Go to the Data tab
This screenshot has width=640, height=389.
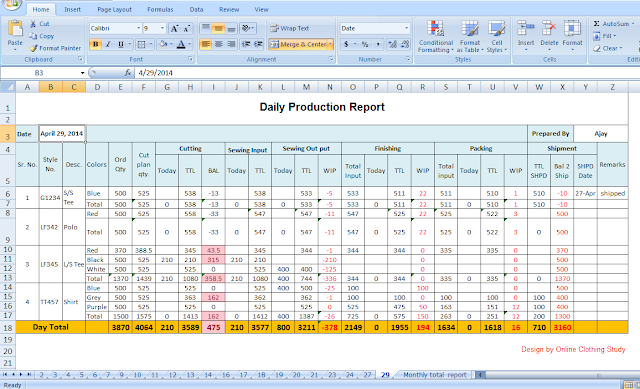coord(196,9)
